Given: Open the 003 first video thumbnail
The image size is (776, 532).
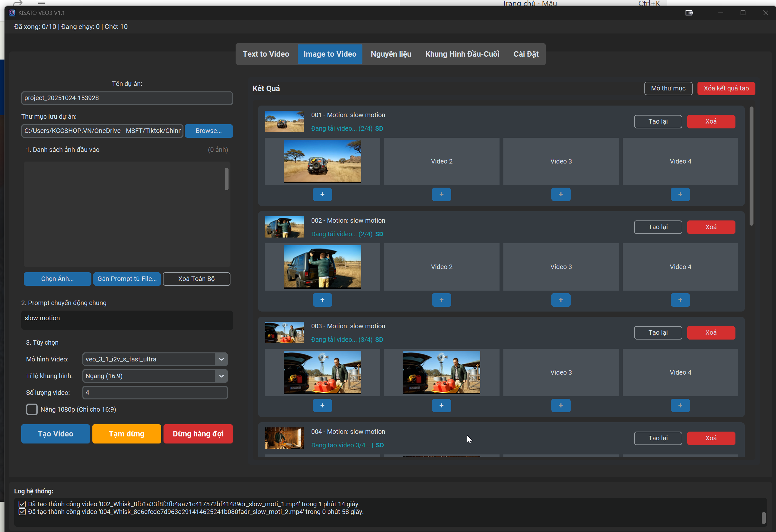Looking at the screenshot, I should click(x=322, y=372).
